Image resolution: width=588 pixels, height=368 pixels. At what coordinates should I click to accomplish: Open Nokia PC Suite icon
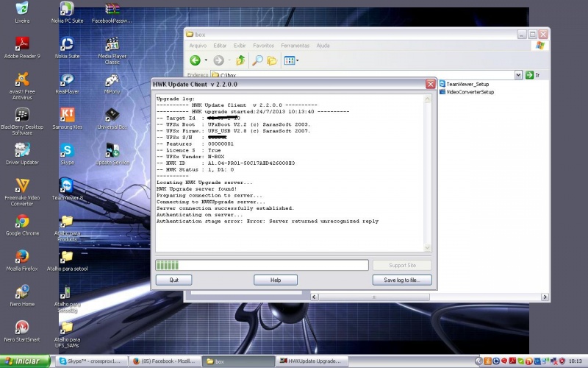(67, 13)
